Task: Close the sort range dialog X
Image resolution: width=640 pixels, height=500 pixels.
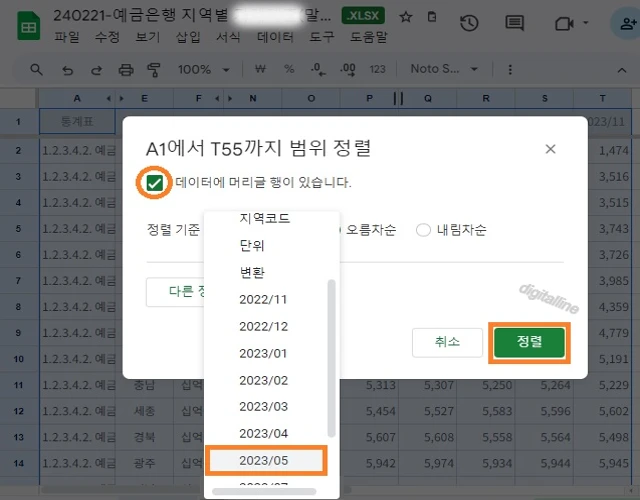Action: pyautogui.click(x=550, y=149)
